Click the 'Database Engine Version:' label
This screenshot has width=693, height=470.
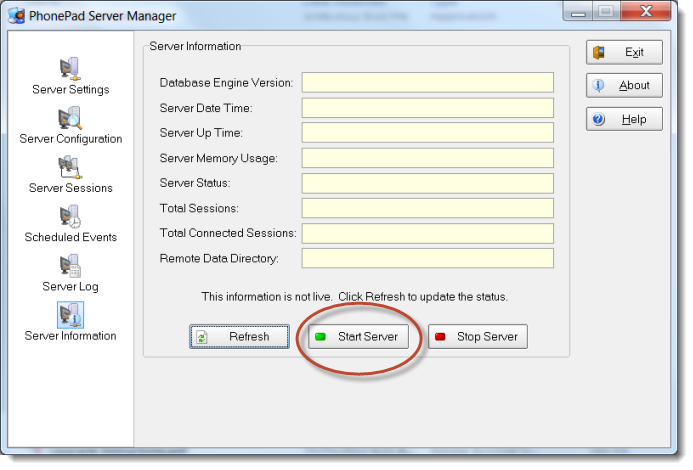click(x=226, y=83)
